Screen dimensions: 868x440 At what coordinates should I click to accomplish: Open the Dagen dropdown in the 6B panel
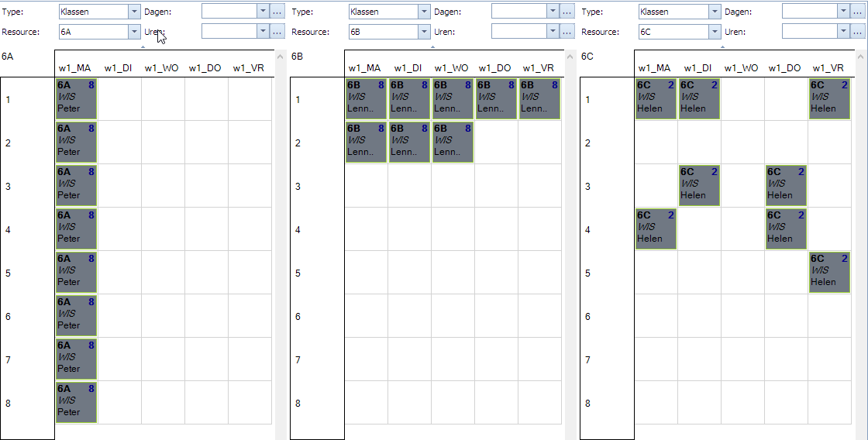[x=553, y=12]
